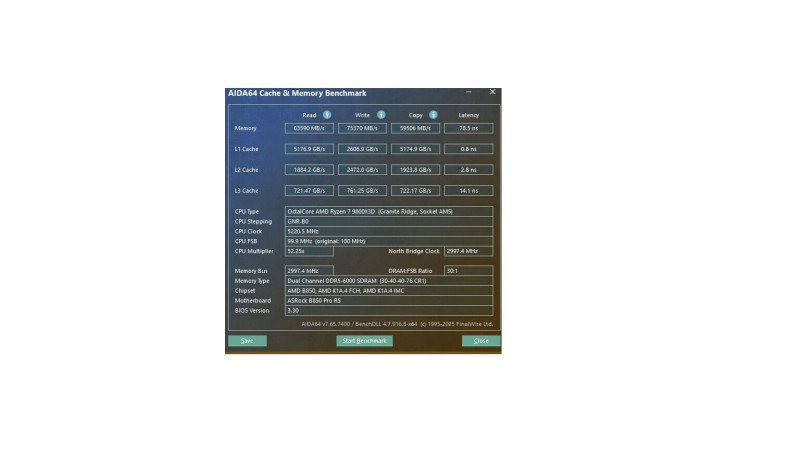
Task: Click the info icon next to Copy
Action: click(x=433, y=115)
